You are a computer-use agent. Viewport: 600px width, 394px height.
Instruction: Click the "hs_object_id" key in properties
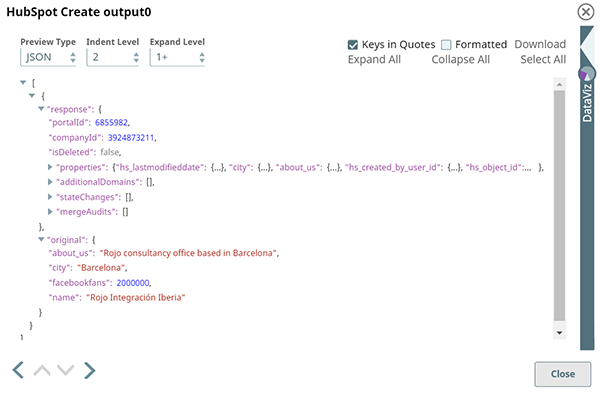(x=494, y=167)
